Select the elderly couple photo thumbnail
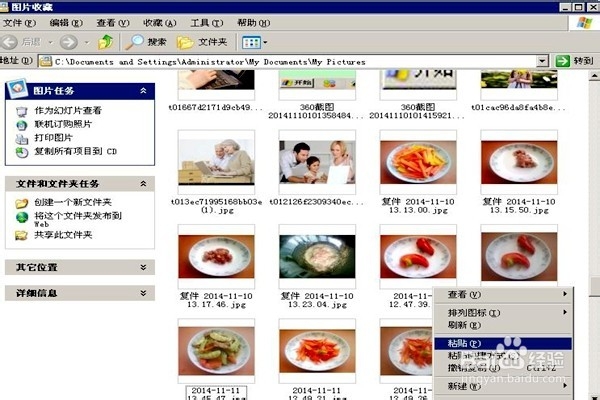Image resolution: width=600 pixels, height=400 pixels. pyautogui.click(x=216, y=162)
